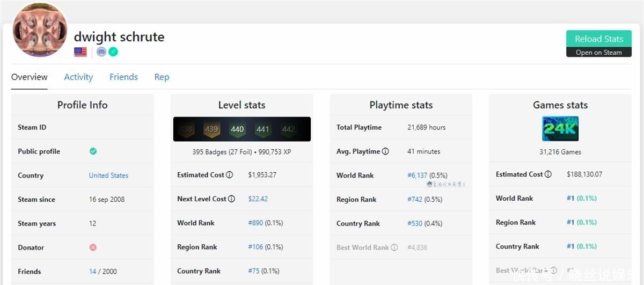Open Level World Rank #890 link
Viewport: 644px width, 285px height.
pyautogui.click(x=255, y=223)
